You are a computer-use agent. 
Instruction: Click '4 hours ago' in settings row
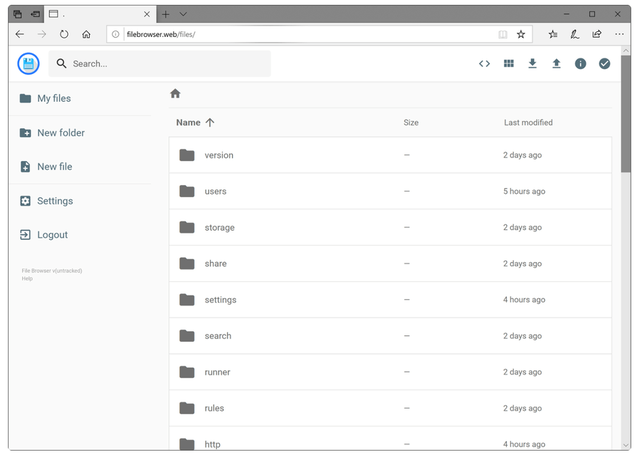[524, 300]
